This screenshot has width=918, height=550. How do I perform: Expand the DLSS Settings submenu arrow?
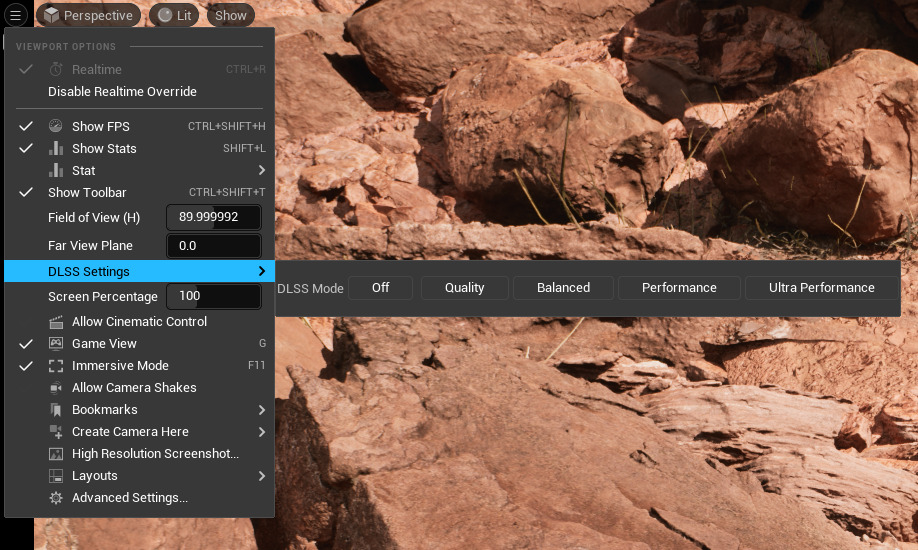coord(261,271)
